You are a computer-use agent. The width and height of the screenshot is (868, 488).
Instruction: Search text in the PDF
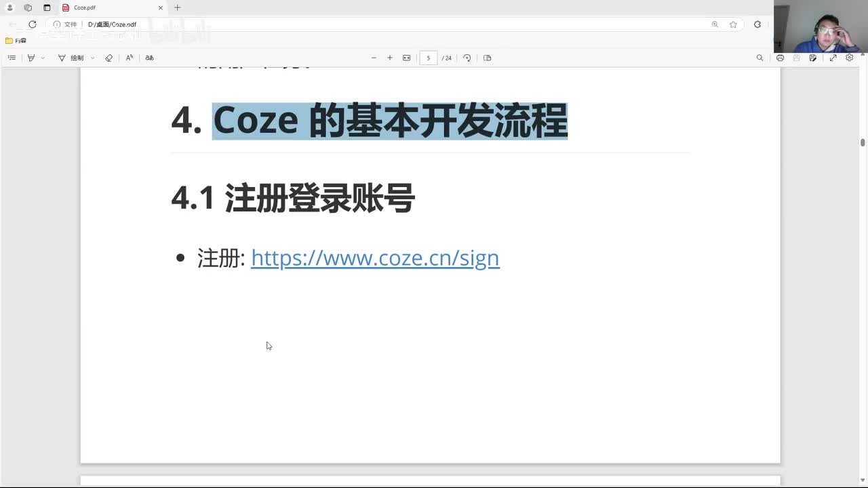pyautogui.click(x=759, y=58)
